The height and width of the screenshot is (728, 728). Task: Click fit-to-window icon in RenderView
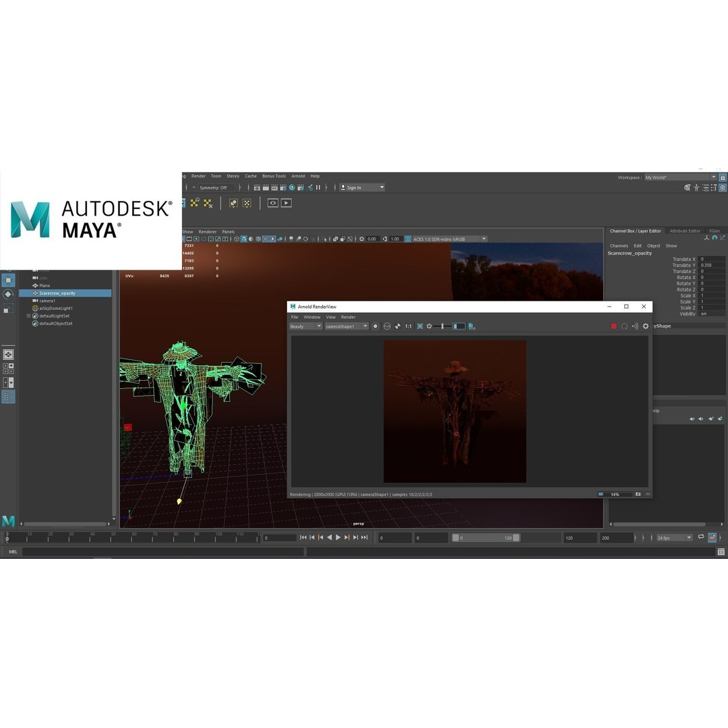pos(420,326)
